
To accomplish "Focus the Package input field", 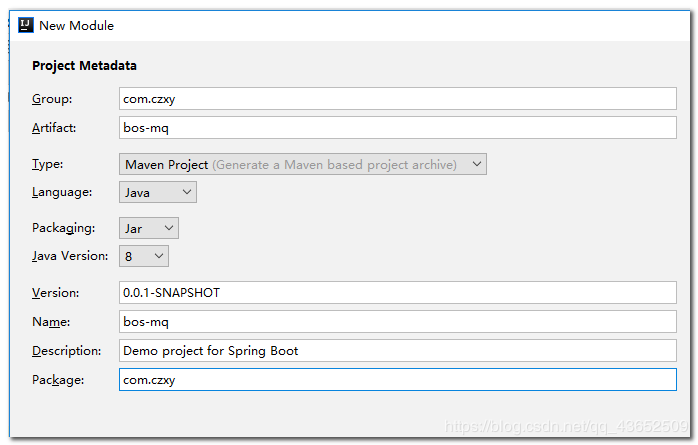I will pyautogui.click(x=397, y=380).
